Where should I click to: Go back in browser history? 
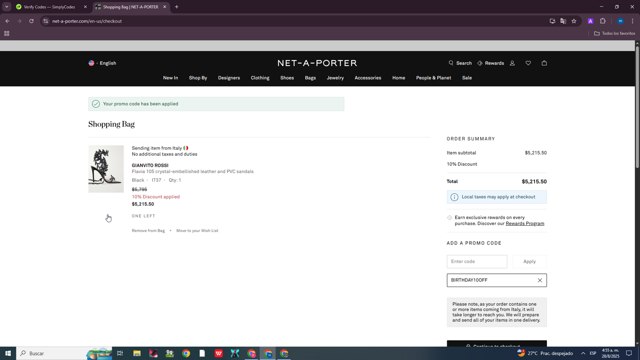(x=8, y=21)
